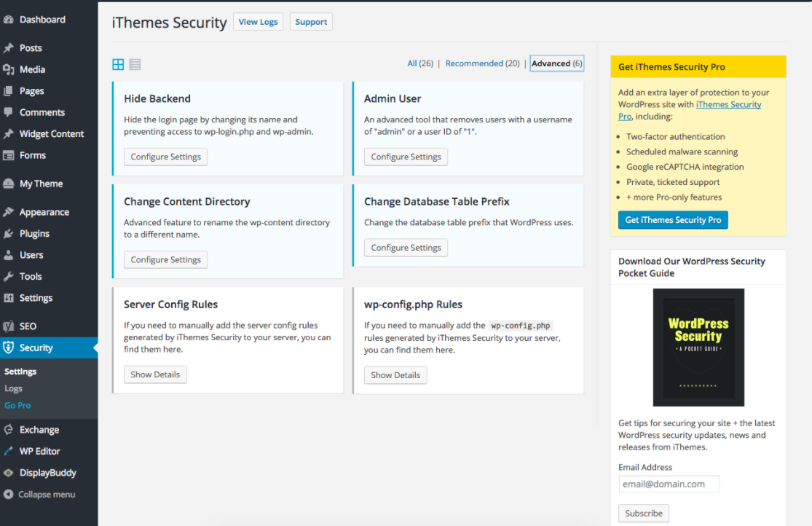Switch to the Recommended tab
Image resolution: width=812 pixels, height=526 pixels.
point(474,63)
